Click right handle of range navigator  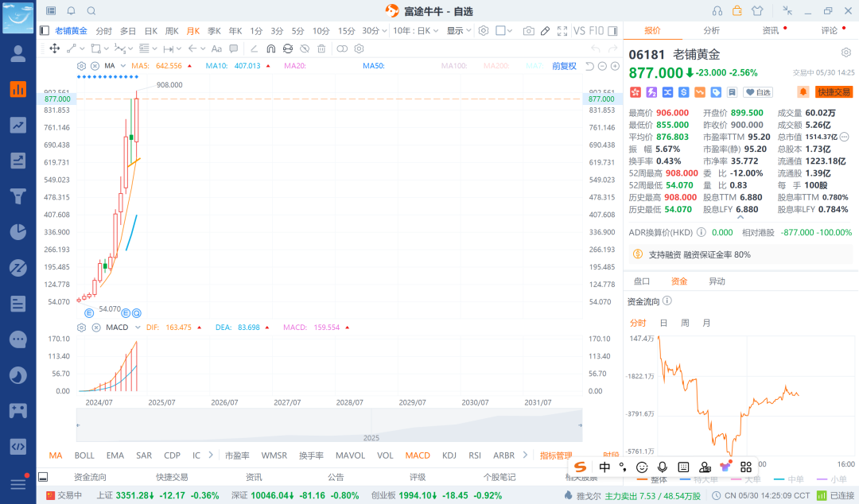pos(581,425)
